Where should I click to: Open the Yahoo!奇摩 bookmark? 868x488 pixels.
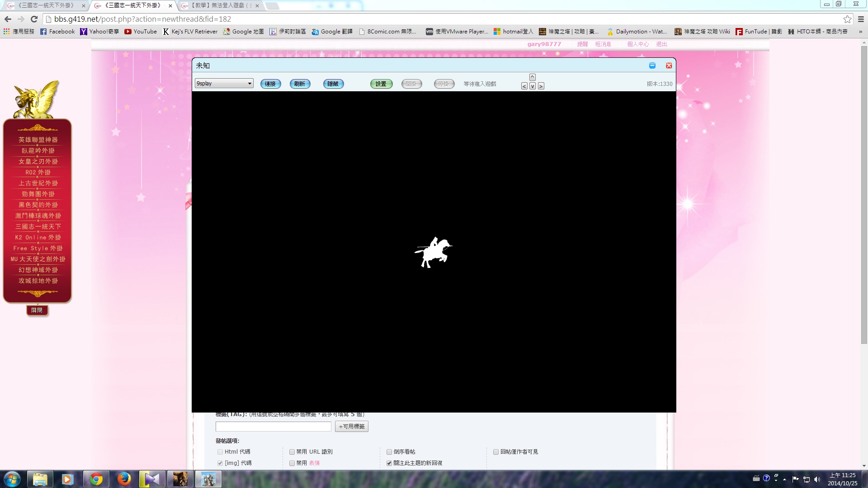(x=99, y=32)
